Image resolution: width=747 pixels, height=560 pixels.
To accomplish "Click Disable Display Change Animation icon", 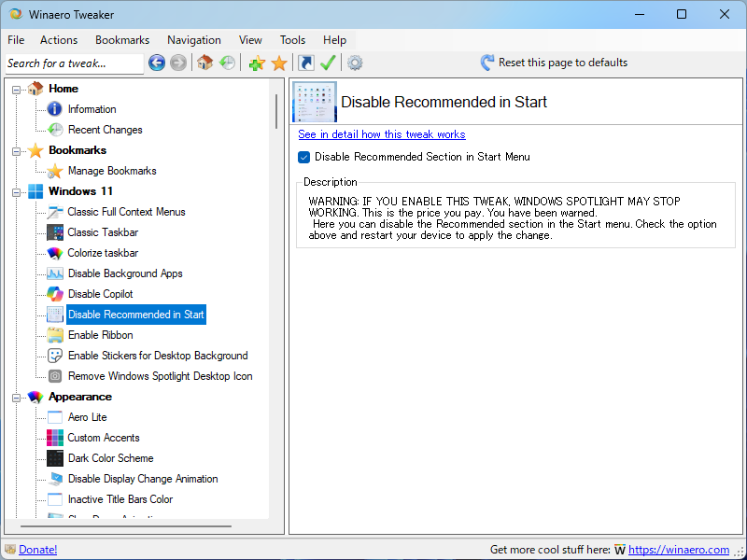I will [x=55, y=479].
